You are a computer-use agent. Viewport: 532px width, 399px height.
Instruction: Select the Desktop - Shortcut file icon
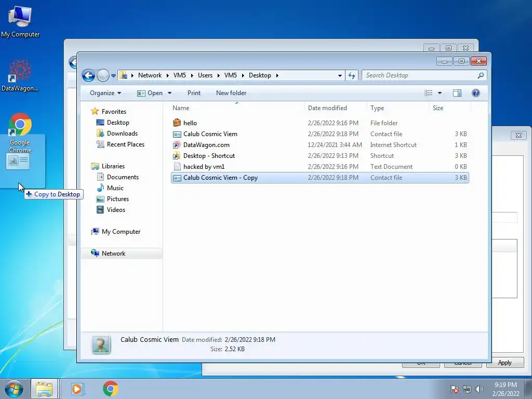tap(177, 156)
